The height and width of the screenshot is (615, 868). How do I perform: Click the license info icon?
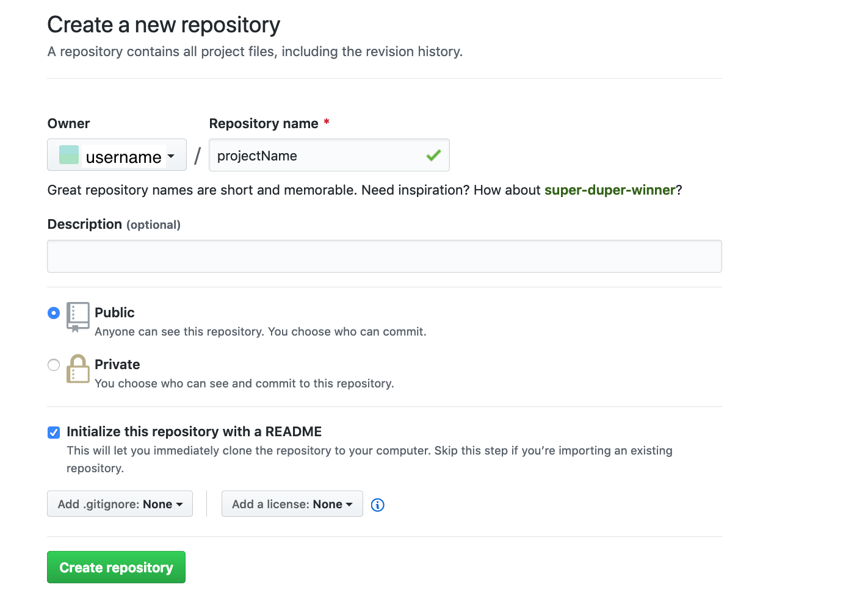(x=378, y=505)
